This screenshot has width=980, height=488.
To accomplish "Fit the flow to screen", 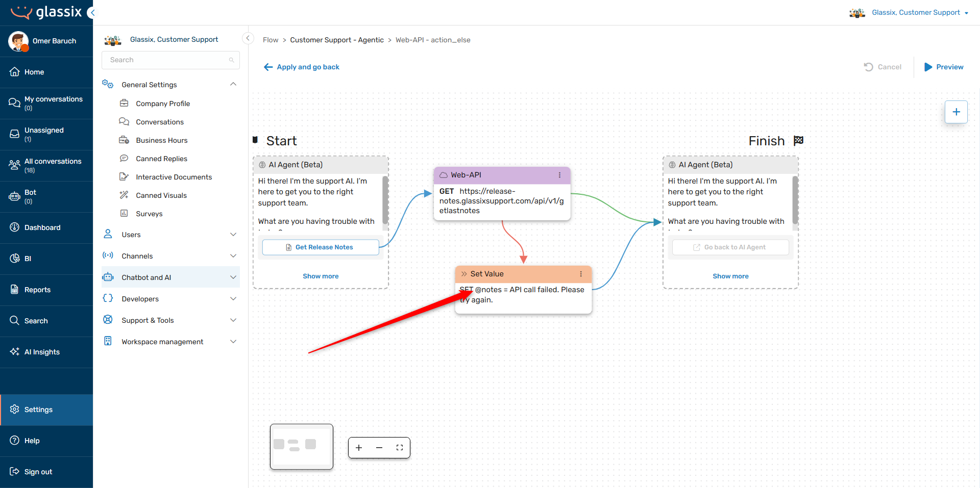I will [x=400, y=448].
